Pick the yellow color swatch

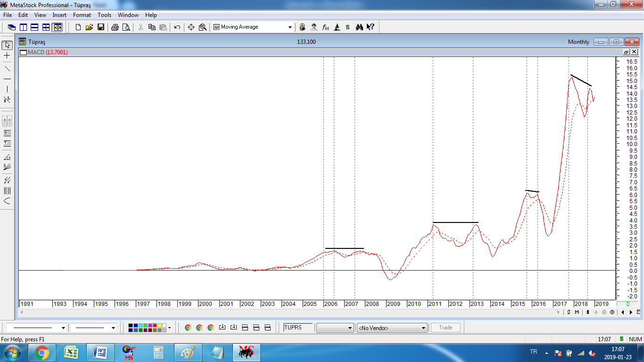pos(159,325)
